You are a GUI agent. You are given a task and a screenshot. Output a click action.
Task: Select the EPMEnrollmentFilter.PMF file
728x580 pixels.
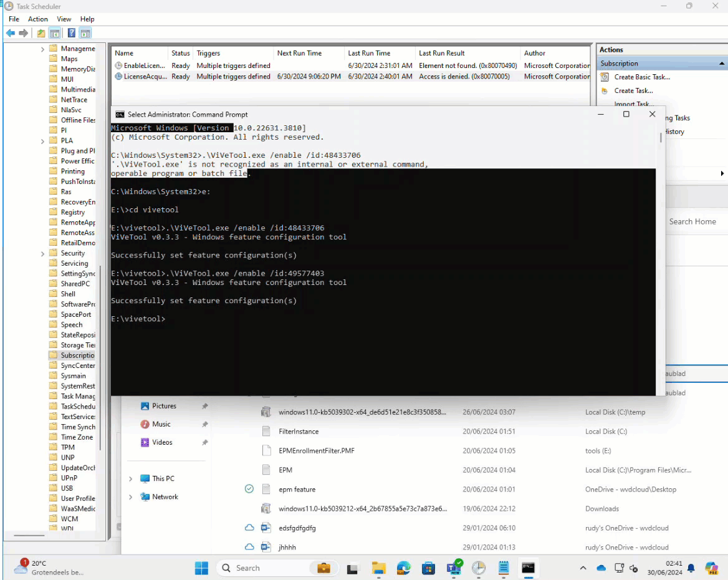pos(316,450)
